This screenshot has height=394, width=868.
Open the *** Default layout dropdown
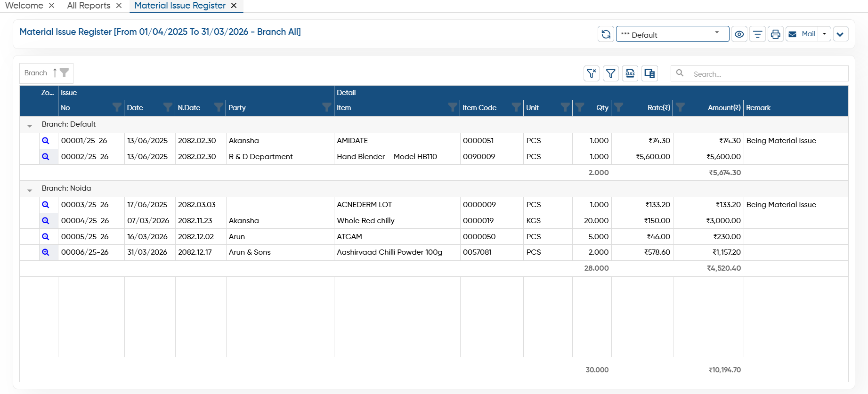pos(673,34)
